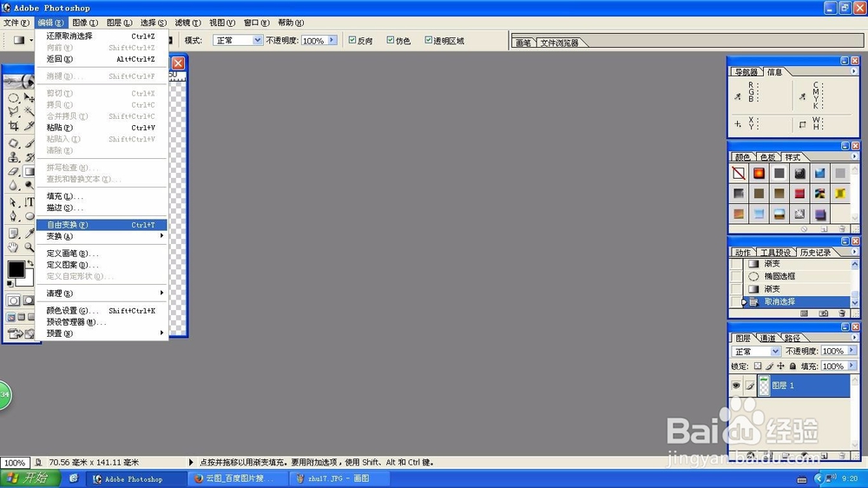Select the elliptical marquee tool
Viewport: 868px width, 488px height.
(x=13, y=98)
